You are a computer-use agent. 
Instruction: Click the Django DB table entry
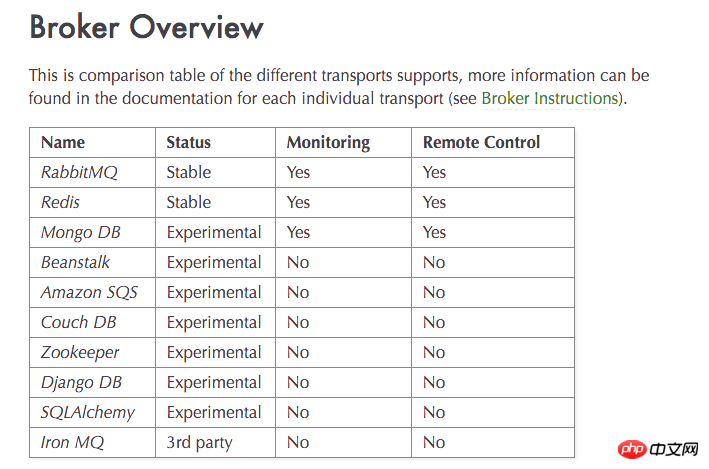click(82, 382)
